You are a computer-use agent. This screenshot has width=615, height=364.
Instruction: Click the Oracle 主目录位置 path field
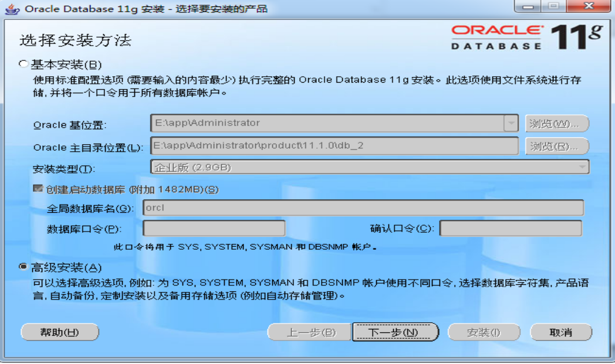334,146
